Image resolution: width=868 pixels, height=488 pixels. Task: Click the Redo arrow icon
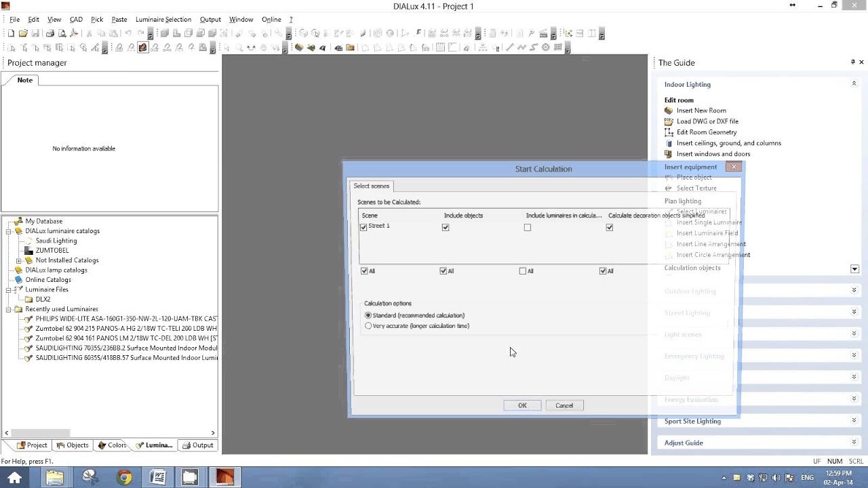coord(140,33)
